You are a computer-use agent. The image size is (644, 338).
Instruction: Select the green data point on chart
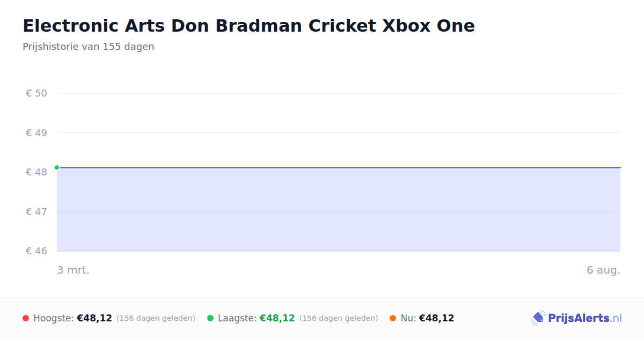pos(57,167)
